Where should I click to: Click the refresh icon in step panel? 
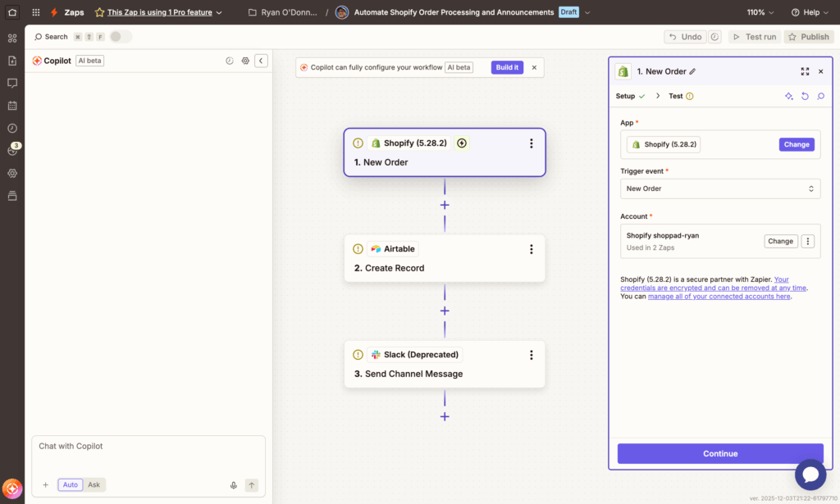(805, 97)
